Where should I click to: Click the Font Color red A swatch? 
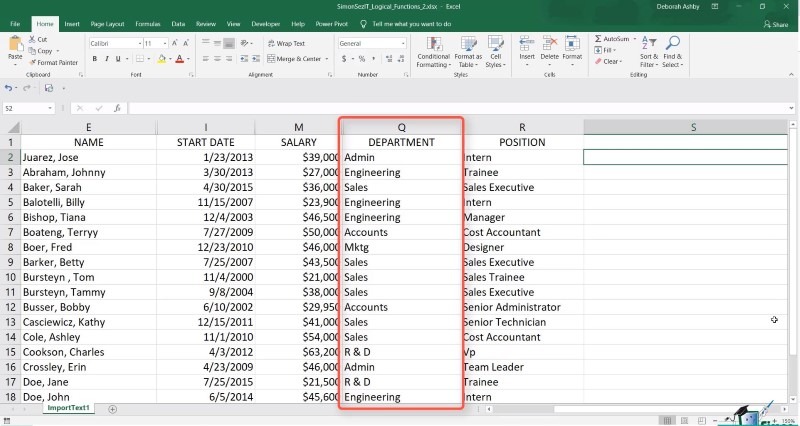tap(179, 59)
